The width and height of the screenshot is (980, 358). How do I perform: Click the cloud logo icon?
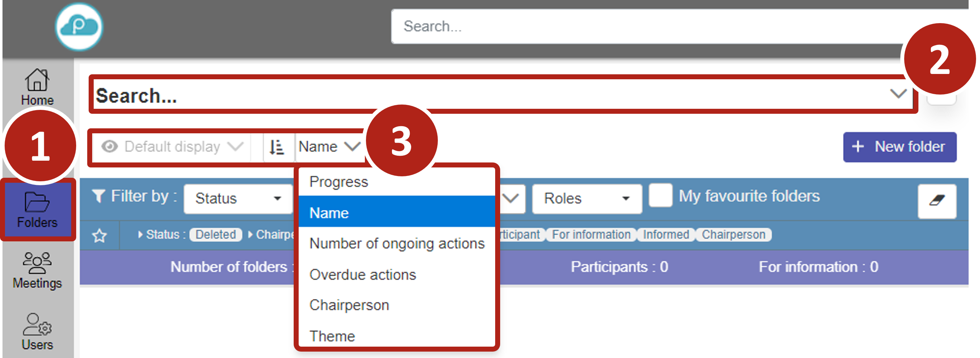coord(79,27)
